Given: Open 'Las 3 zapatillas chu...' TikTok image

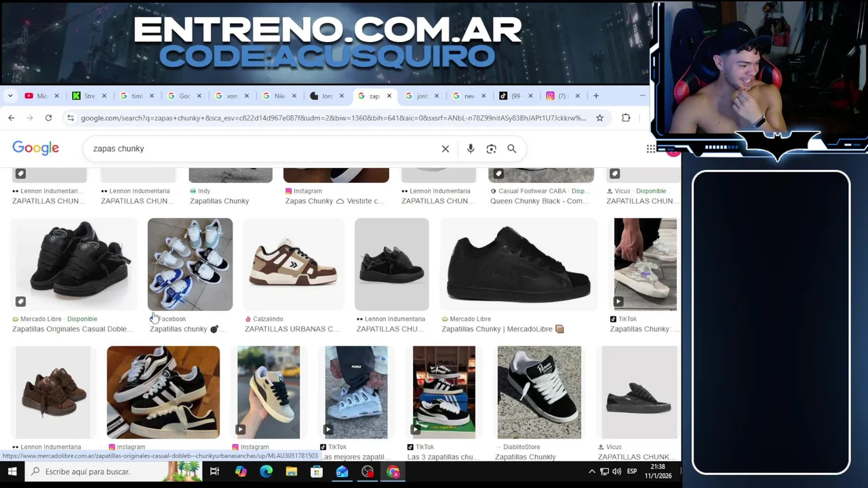Looking at the screenshot, I should (x=444, y=392).
